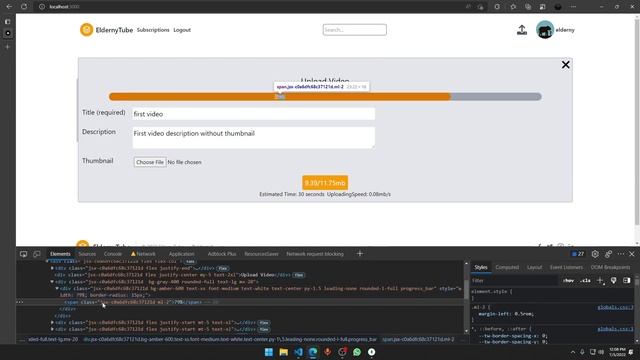The width and height of the screenshot is (640, 360).
Task: Click the upload progress bar
Action: coord(325,97)
